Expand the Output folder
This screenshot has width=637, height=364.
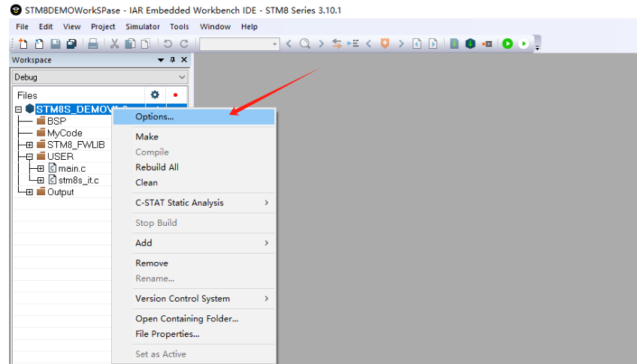29,192
